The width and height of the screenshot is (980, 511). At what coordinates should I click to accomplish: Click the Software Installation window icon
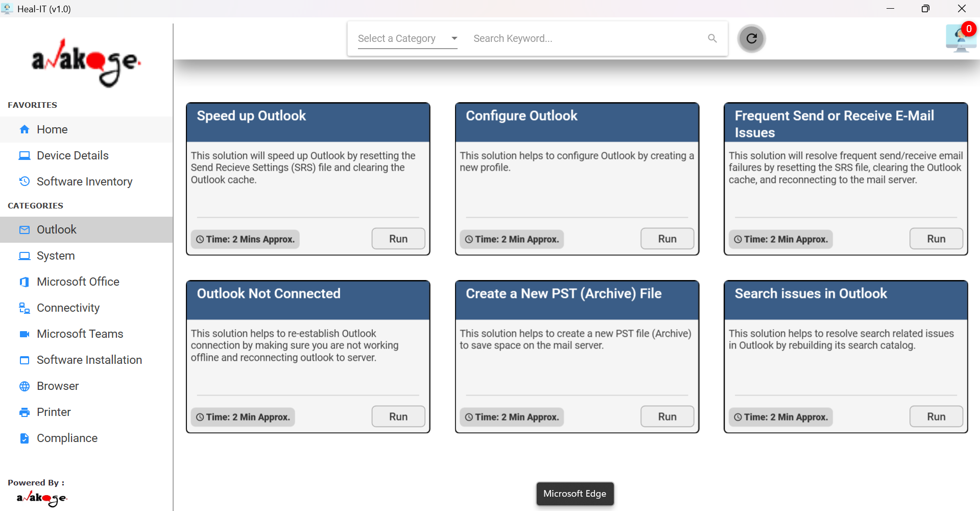click(25, 360)
